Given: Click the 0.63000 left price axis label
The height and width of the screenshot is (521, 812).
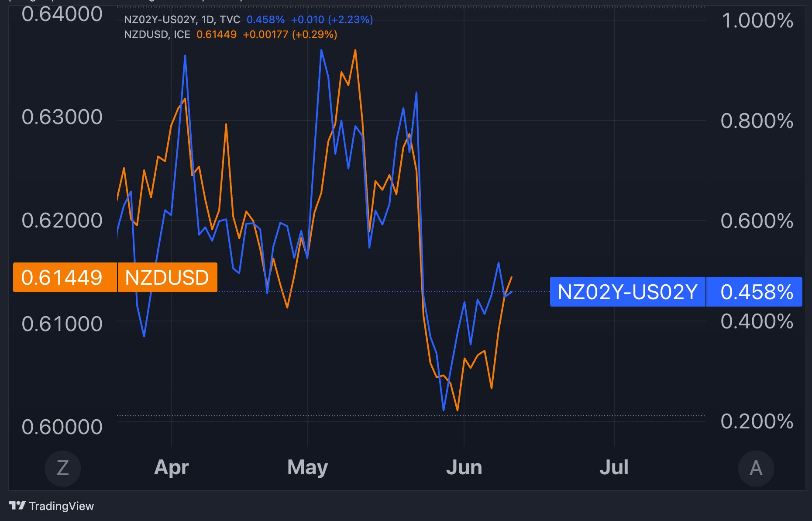Looking at the screenshot, I should coord(62,117).
